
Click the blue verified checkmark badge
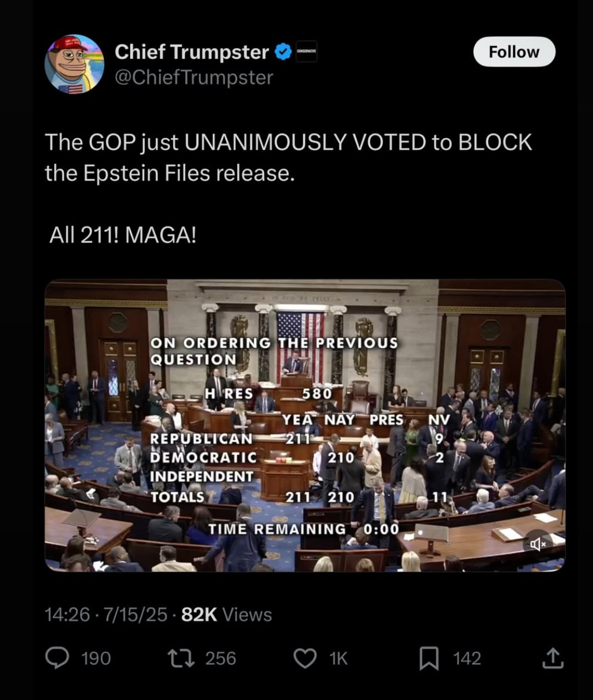coord(284,52)
